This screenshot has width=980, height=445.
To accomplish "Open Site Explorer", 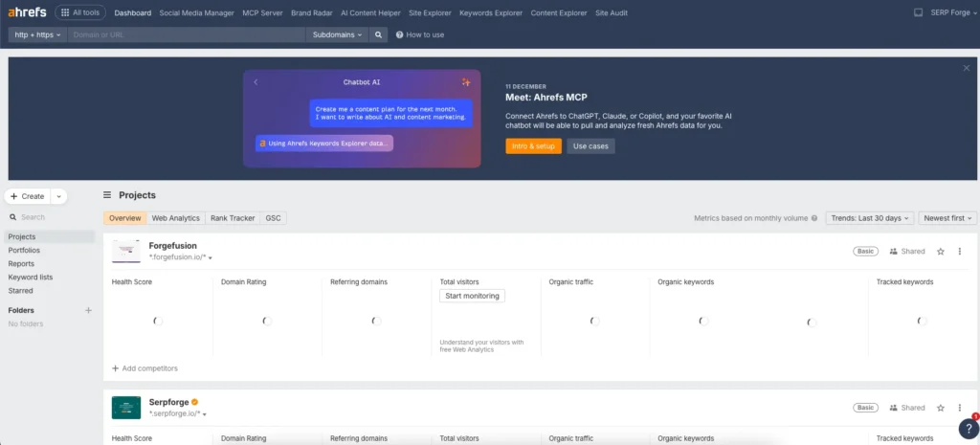I will (430, 12).
